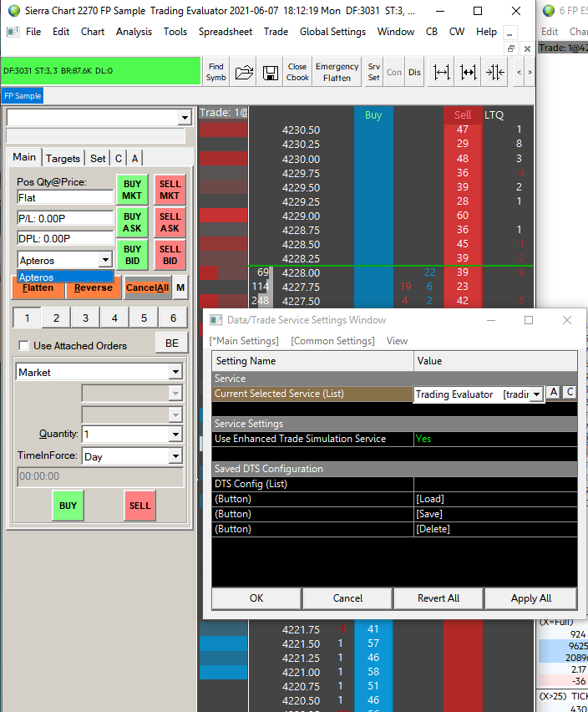Click the A button beside service list
Screen dimensions: 588x712
coord(554,392)
